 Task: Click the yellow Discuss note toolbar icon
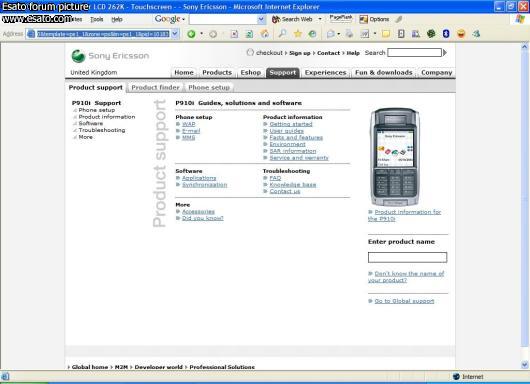coord(386,34)
